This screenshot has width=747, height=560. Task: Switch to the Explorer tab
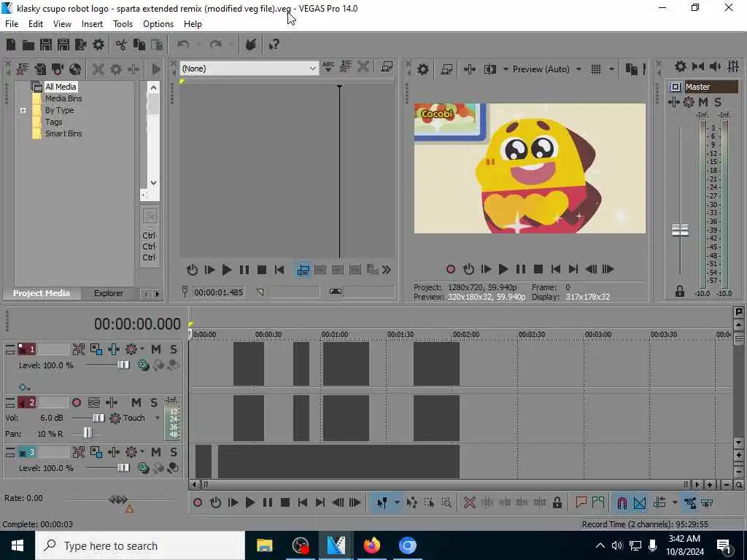click(108, 293)
